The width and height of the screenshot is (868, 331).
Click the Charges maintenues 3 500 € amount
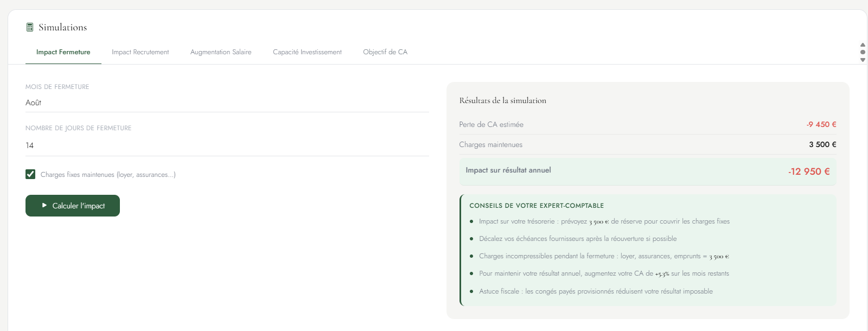coord(822,144)
